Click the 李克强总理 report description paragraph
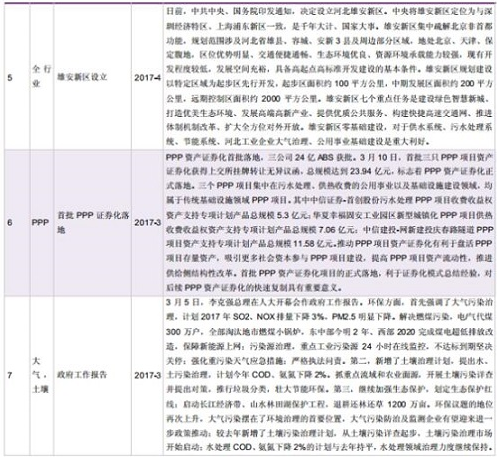Screen dimensions: 497x459 click(329, 375)
